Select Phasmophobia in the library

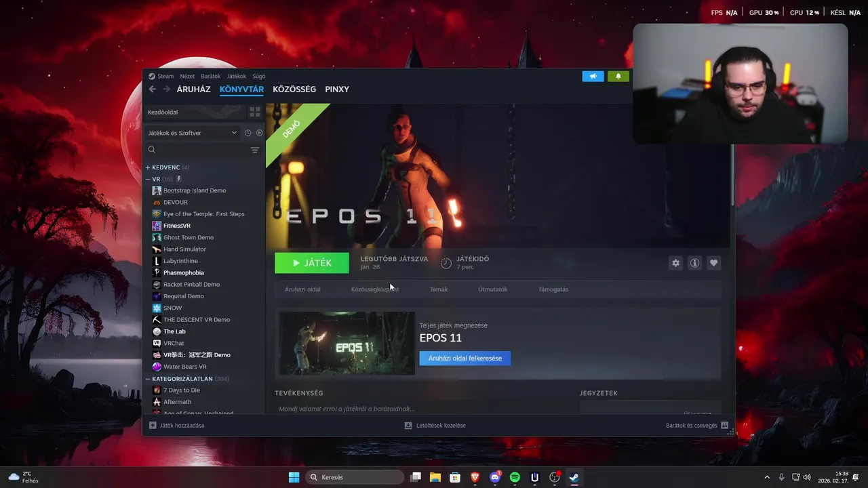tap(183, 272)
